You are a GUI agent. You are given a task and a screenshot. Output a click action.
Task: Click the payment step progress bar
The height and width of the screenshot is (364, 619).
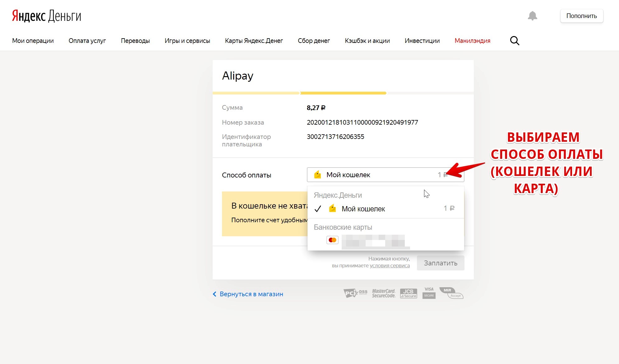click(x=343, y=93)
